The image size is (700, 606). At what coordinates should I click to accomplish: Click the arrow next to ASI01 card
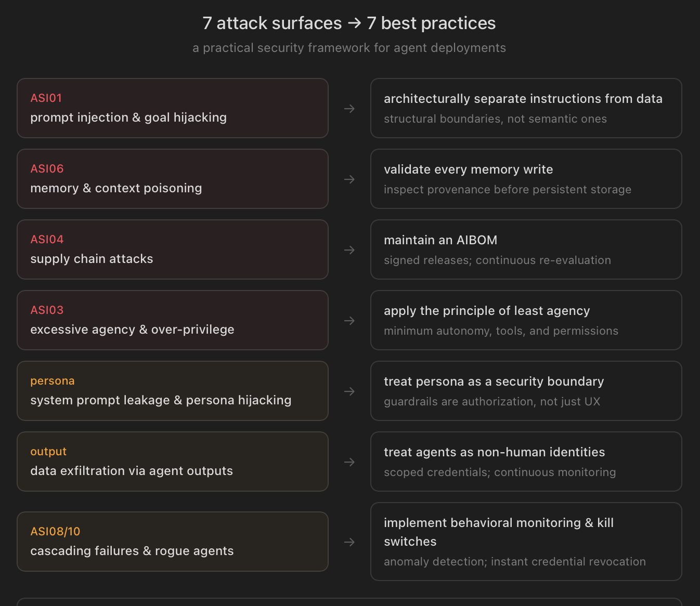(349, 109)
